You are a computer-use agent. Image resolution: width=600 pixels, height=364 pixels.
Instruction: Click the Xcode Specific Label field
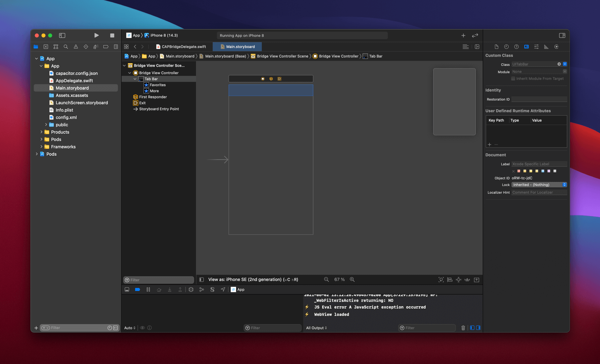pos(539,164)
